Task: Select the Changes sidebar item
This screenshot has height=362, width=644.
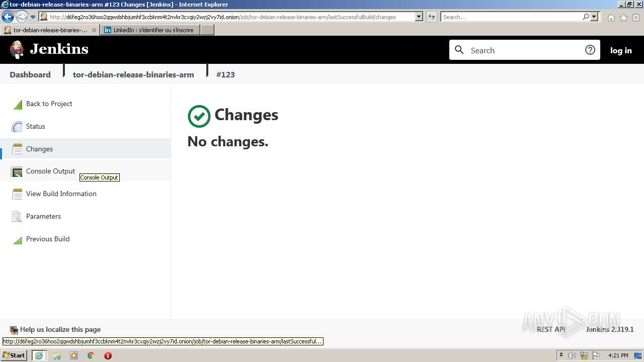Action: point(39,149)
